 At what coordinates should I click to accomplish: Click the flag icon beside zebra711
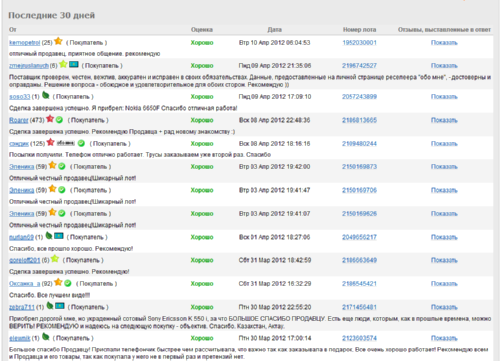click(60, 306)
